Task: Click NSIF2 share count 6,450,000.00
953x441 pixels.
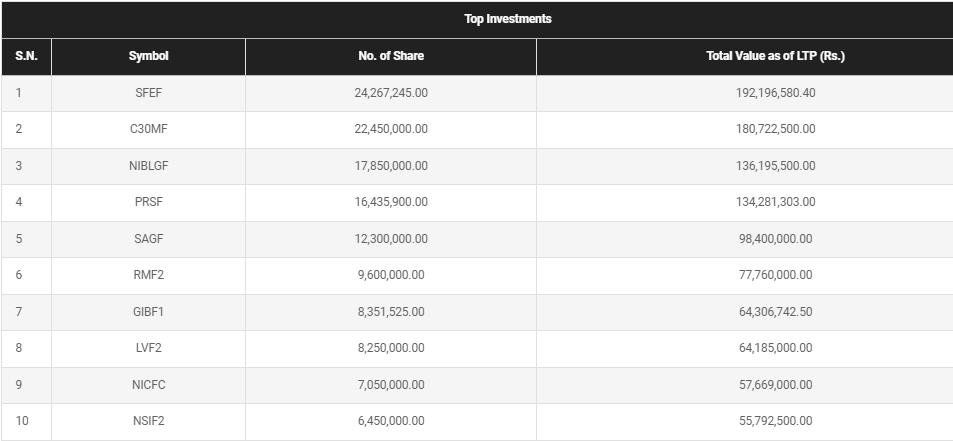Action: tap(391, 421)
